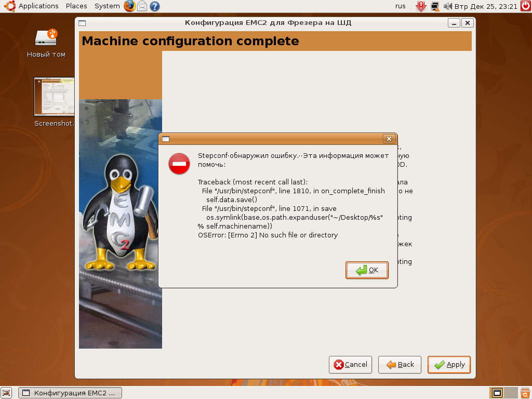Click the Show Desktop button in the taskbar

click(6, 393)
